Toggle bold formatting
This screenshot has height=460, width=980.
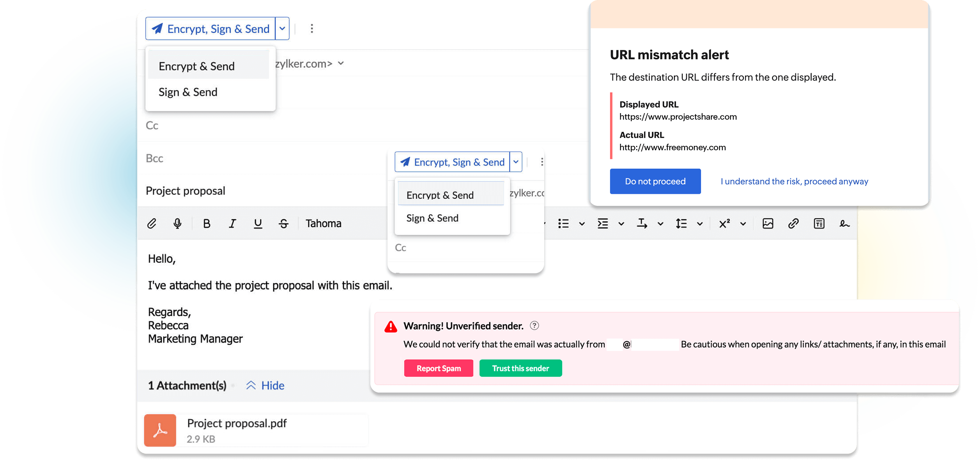207,223
